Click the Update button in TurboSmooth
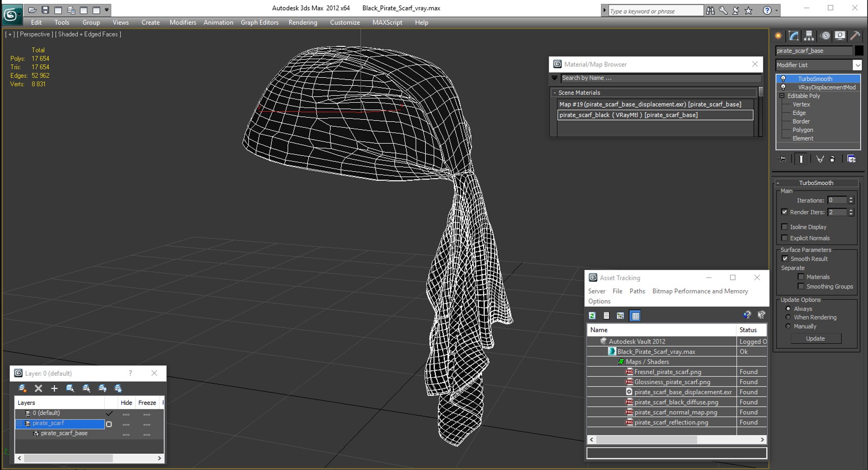 tap(816, 338)
